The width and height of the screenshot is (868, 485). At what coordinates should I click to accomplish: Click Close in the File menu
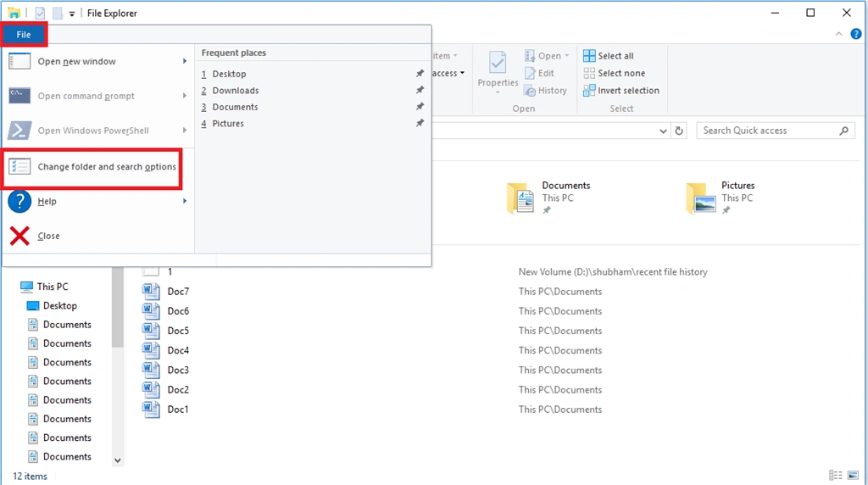pos(98,236)
